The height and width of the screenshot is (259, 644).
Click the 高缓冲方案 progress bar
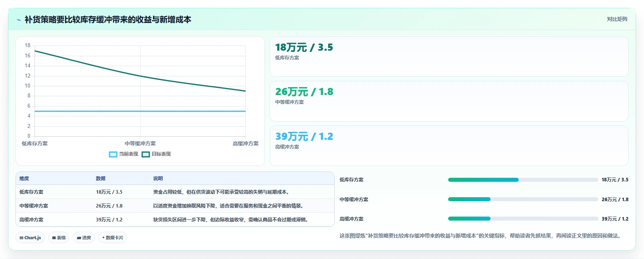point(523,219)
